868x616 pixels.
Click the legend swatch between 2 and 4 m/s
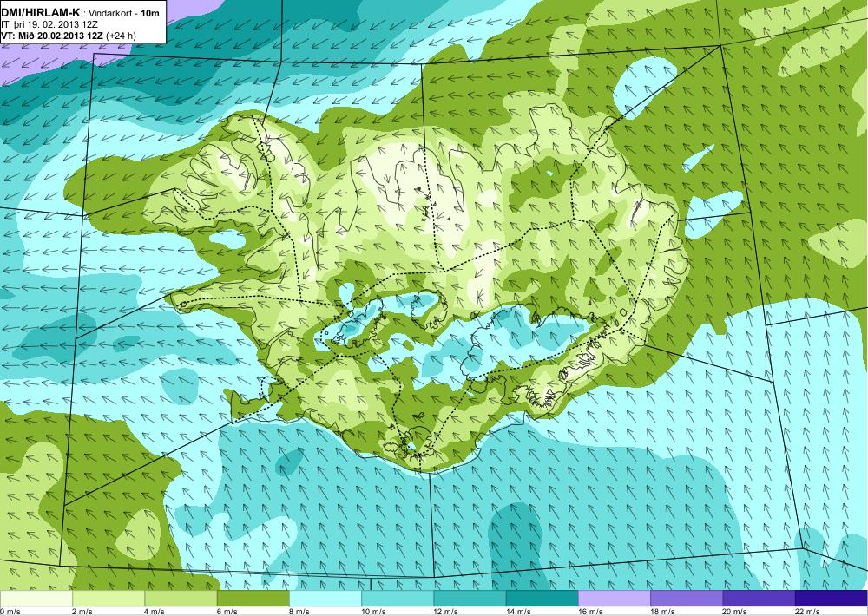coord(108,599)
